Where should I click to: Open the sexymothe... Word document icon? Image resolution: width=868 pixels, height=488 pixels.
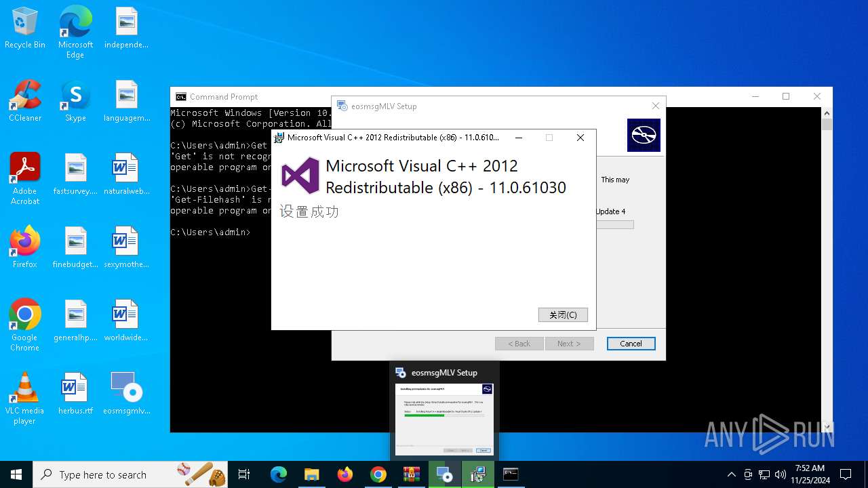click(x=126, y=247)
